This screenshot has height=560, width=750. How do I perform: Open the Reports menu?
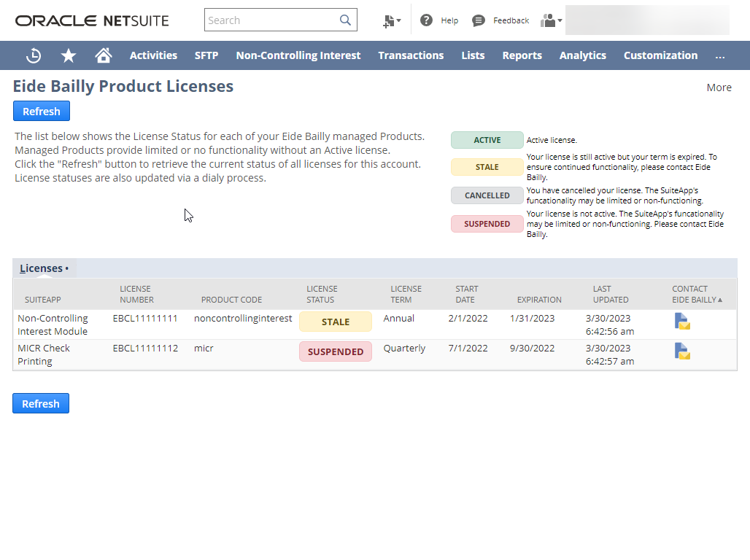(522, 55)
